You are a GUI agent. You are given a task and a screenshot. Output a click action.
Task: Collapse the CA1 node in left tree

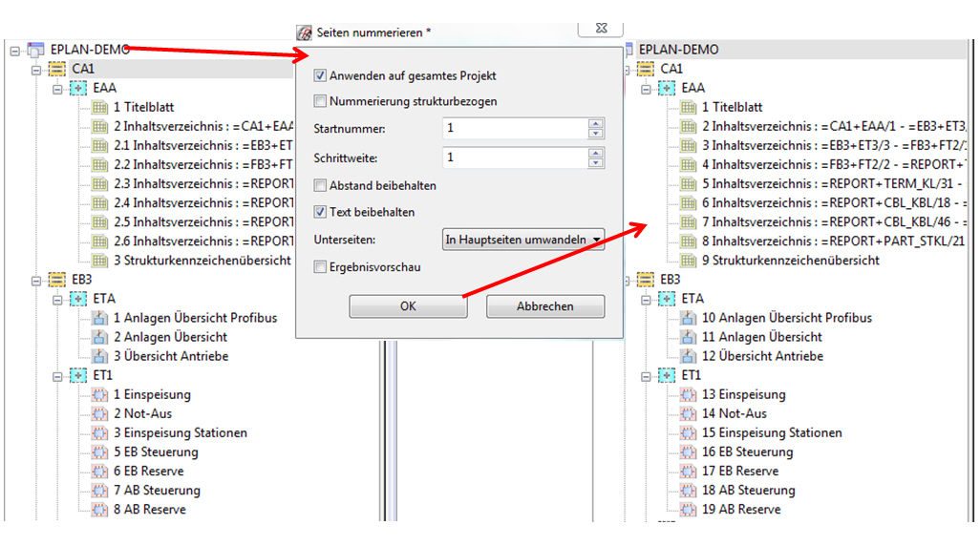click(x=36, y=70)
